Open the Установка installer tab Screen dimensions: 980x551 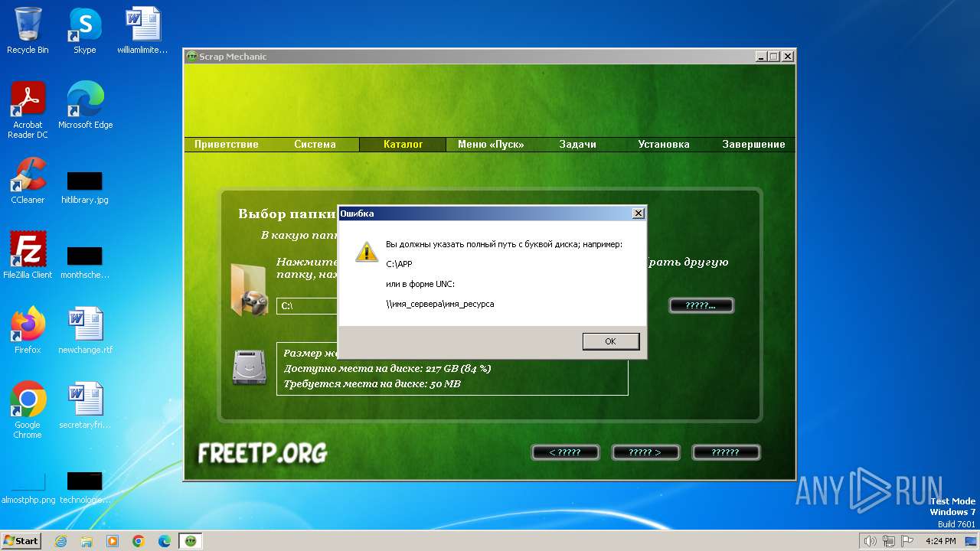[664, 144]
